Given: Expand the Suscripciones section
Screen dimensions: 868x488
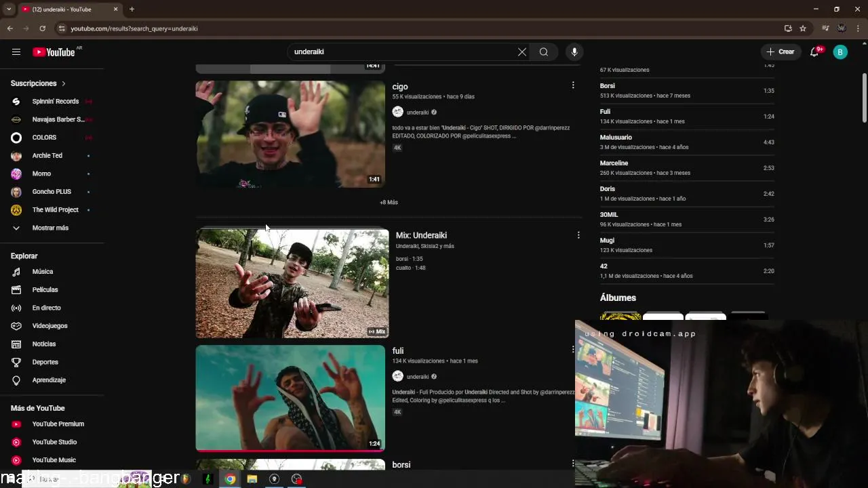Looking at the screenshot, I should [x=39, y=83].
